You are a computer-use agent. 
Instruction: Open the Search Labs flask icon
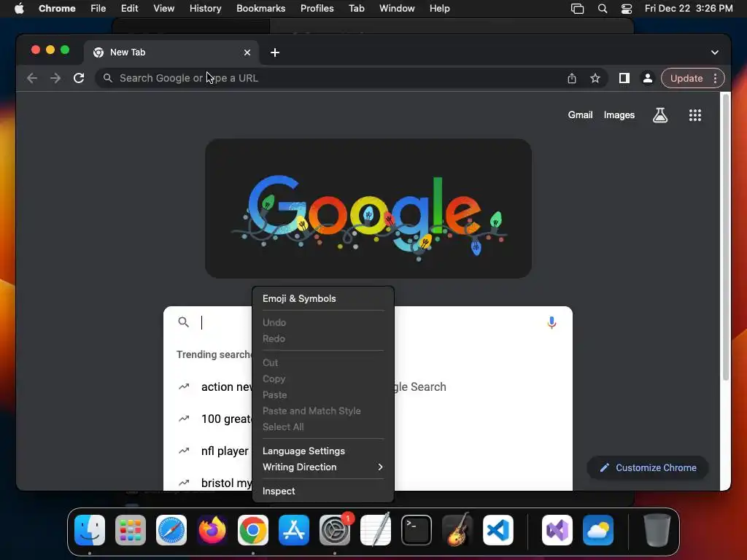[x=659, y=114]
